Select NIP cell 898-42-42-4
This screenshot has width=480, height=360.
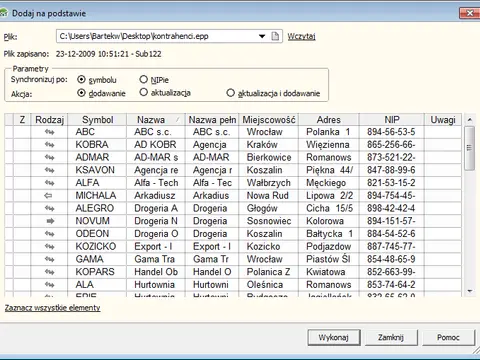click(392, 208)
